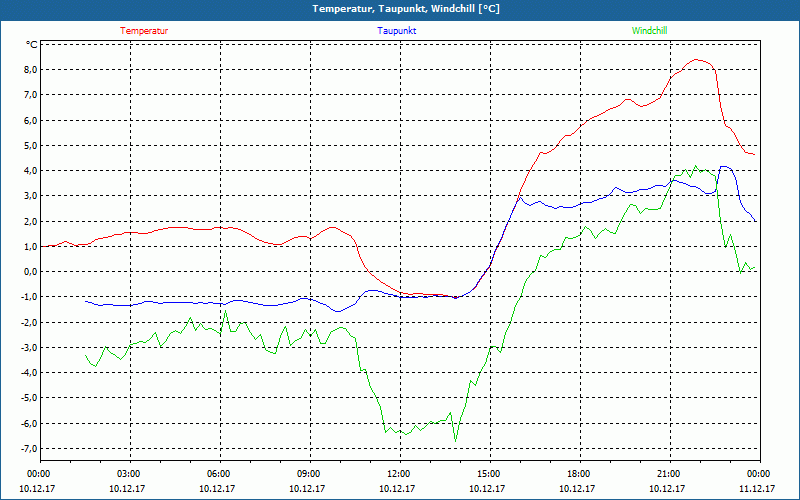Viewport: 800px width, 500px height.
Task: Click the °C unit label on y-axis
Action: point(31,45)
